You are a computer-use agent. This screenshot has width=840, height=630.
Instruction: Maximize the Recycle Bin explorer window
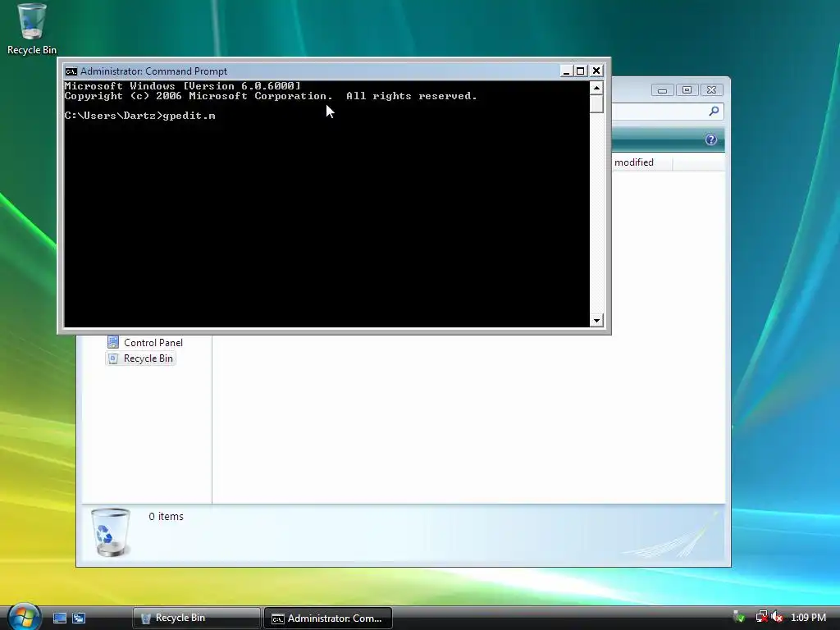coord(687,90)
